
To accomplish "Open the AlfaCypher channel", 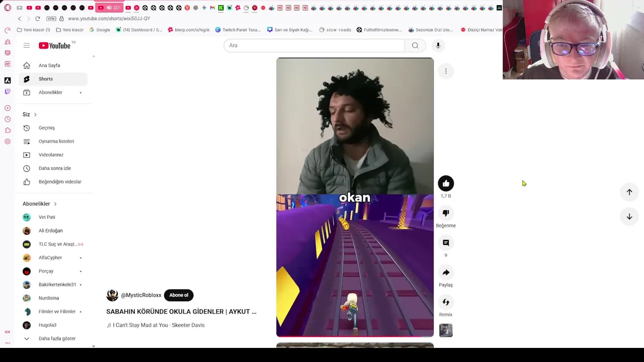I will click(x=53, y=257).
